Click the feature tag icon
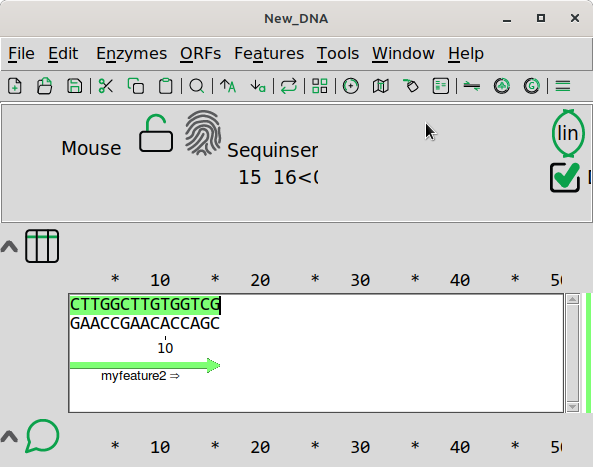This screenshot has width=593, height=467. [x=411, y=86]
